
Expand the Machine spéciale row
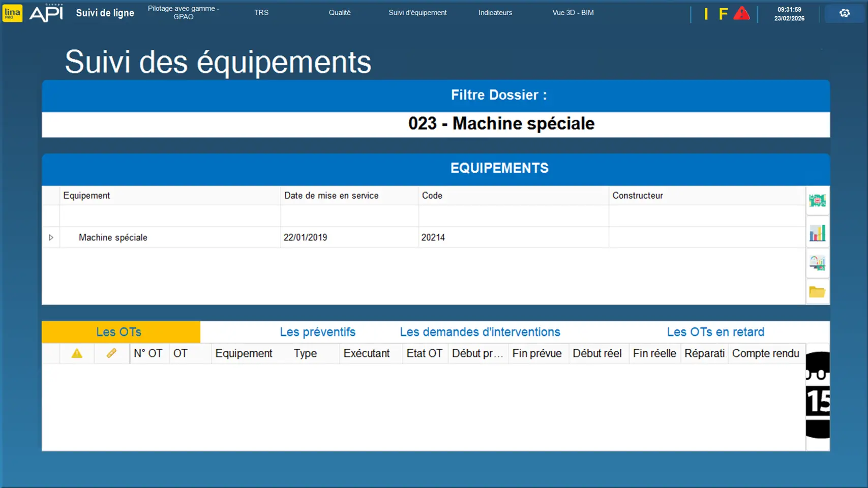click(x=51, y=237)
